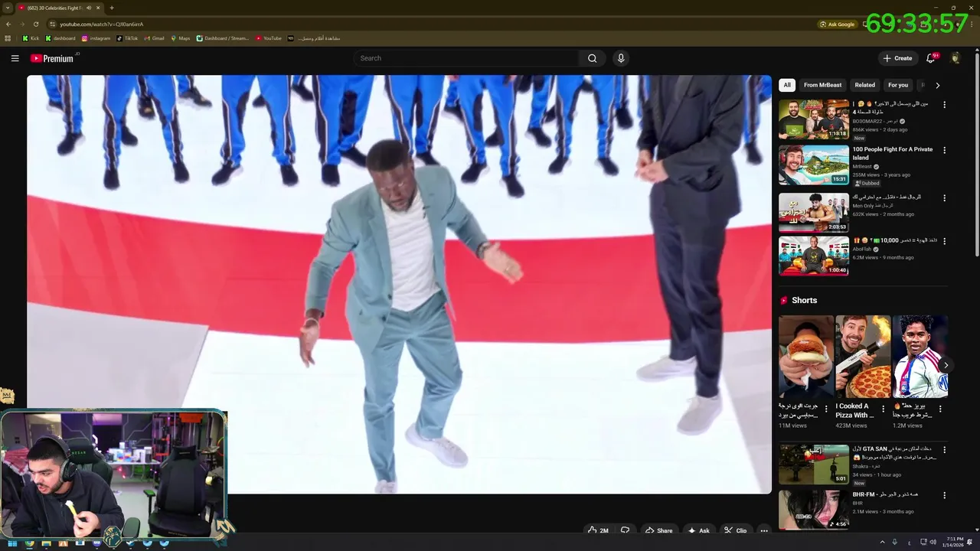Click the Clip scissors button
The height and width of the screenshot is (551, 980).
(735, 530)
